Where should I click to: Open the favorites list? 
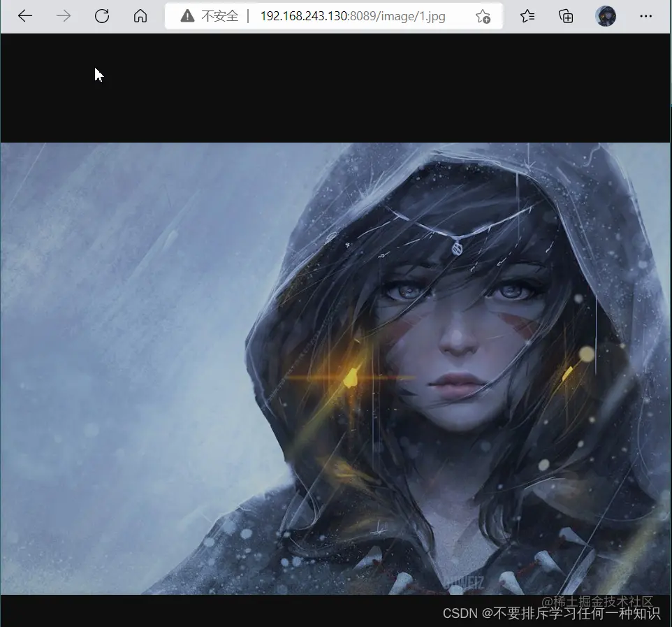point(527,16)
